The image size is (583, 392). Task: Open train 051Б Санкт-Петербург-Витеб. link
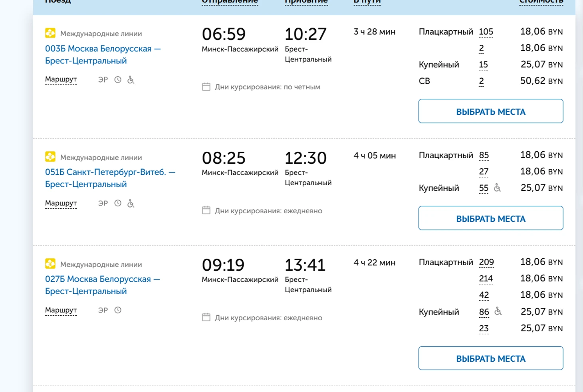point(110,178)
